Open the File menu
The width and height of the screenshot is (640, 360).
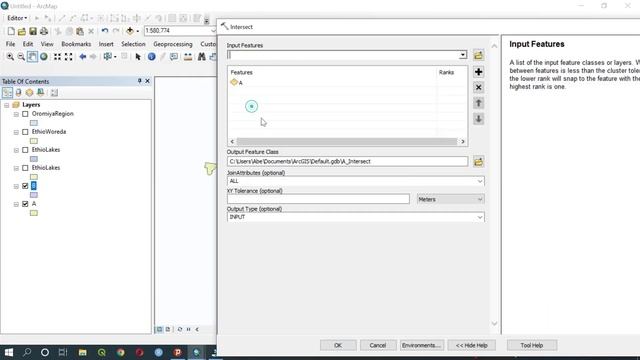point(10,44)
